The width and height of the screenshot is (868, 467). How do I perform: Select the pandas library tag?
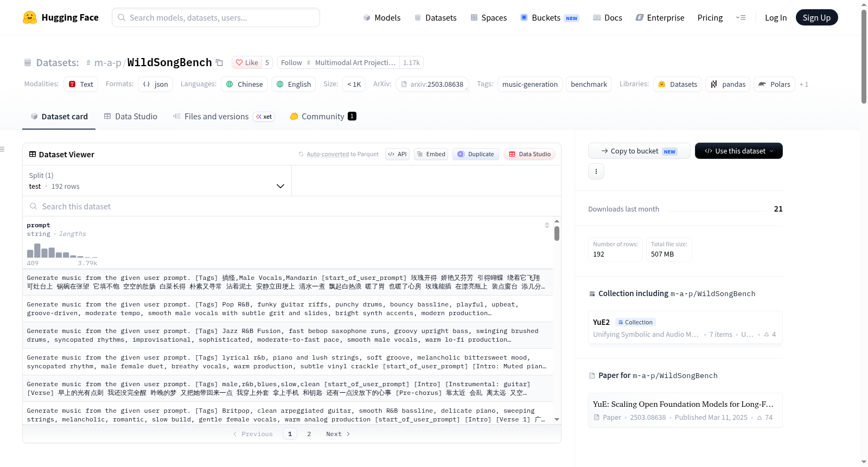click(728, 84)
